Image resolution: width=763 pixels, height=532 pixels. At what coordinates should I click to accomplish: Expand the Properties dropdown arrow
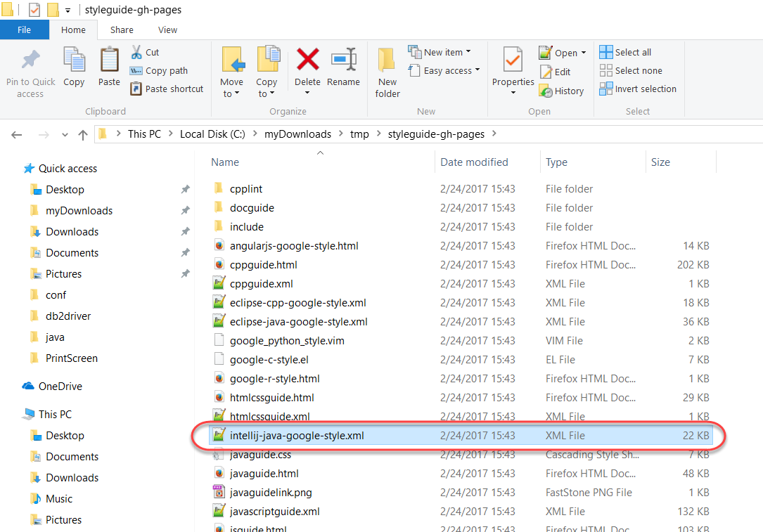513,93
